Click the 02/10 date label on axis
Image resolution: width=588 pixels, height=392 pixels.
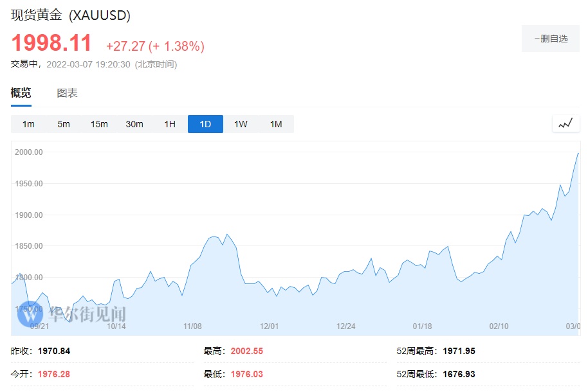[499, 326]
